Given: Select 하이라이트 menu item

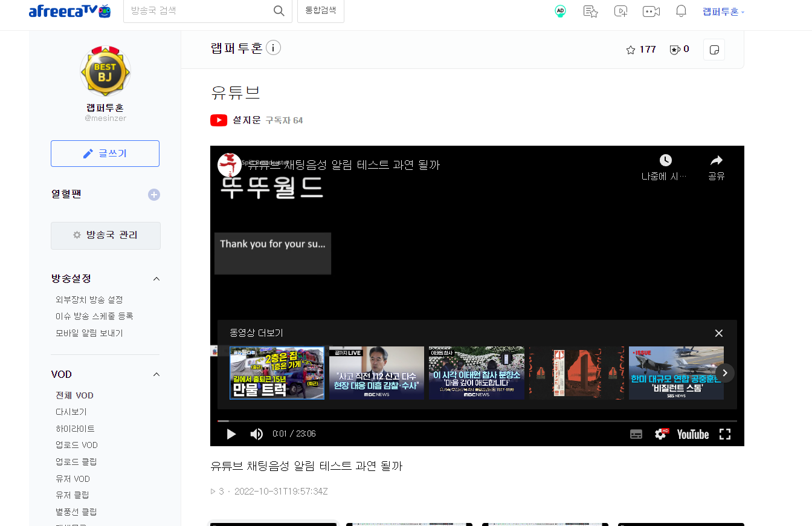Looking at the screenshot, I should coord(75,429).
